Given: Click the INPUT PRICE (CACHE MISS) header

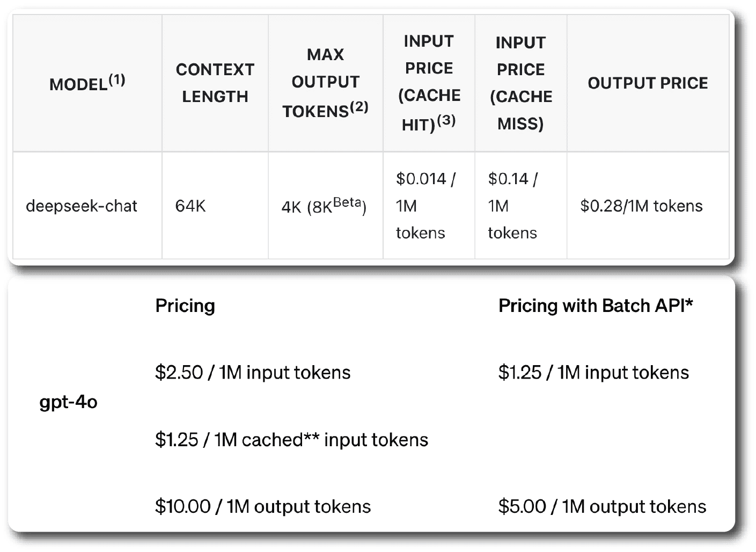Looking at the screenshot, I should pyautogui.click(x=520, y=83).
